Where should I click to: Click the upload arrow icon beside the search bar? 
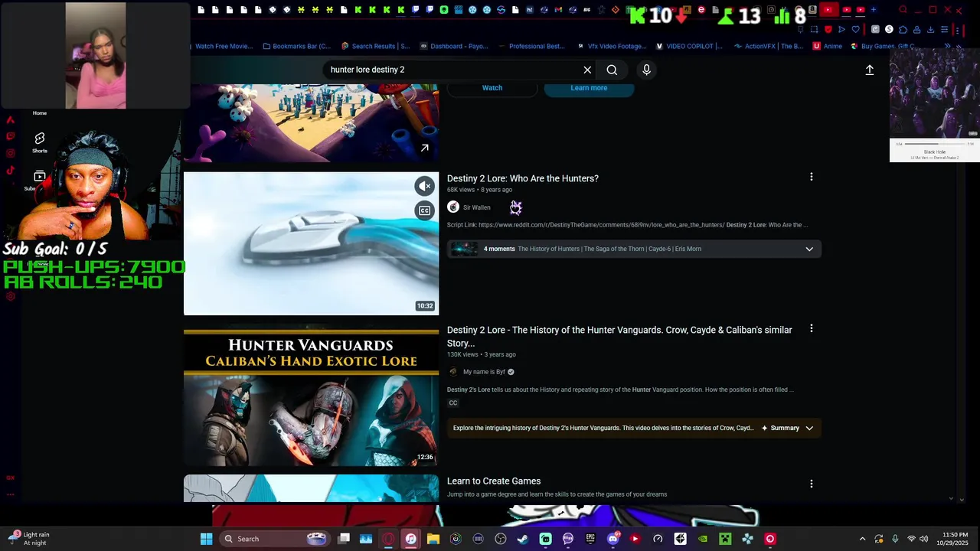click(x=869, y=70)
